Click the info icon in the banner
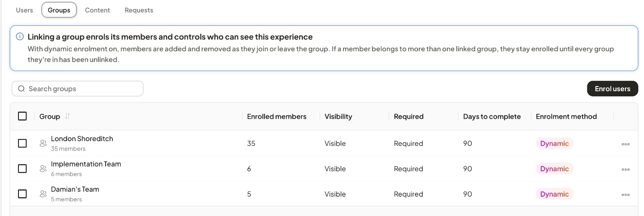 point(20,37)
